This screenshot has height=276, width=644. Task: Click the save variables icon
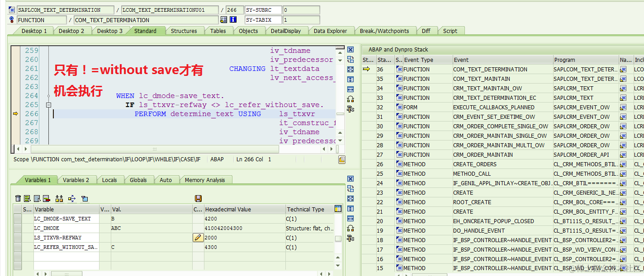click(198, 198)
